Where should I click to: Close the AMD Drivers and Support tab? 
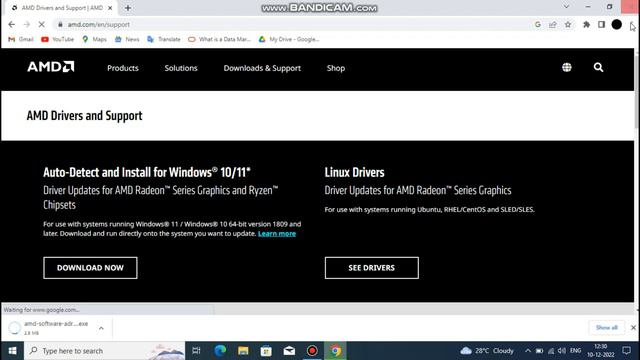click(110, 8)
